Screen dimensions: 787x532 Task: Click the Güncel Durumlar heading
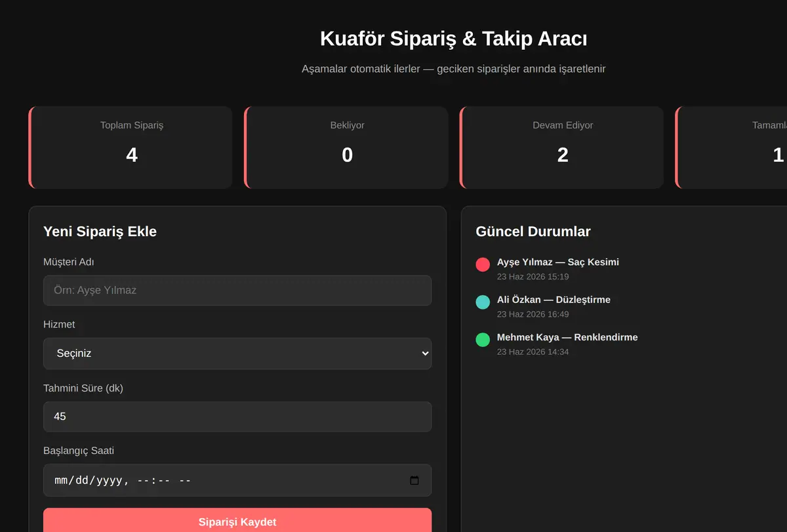point(533,231)
